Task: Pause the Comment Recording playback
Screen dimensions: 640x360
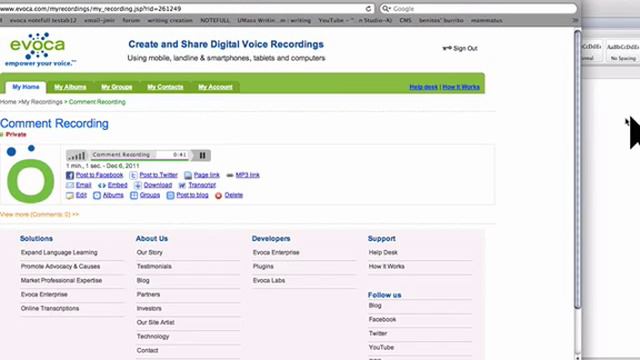Action: click(x=202, y=155)
